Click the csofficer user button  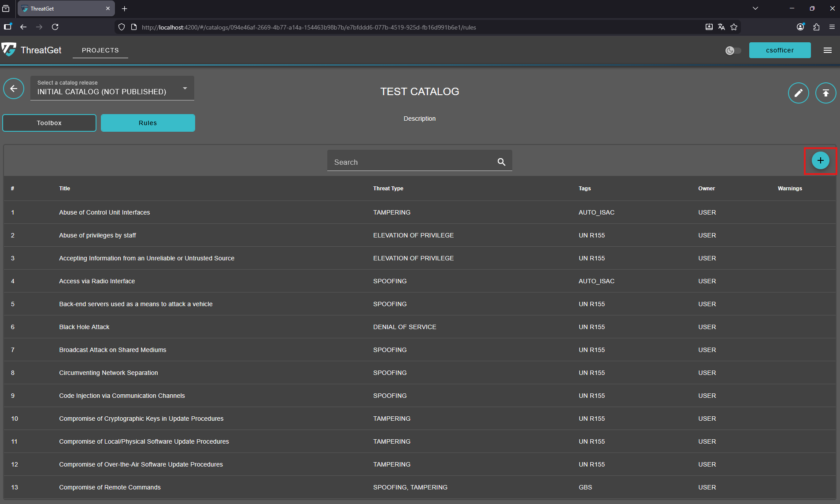click(x=780, y=50)
